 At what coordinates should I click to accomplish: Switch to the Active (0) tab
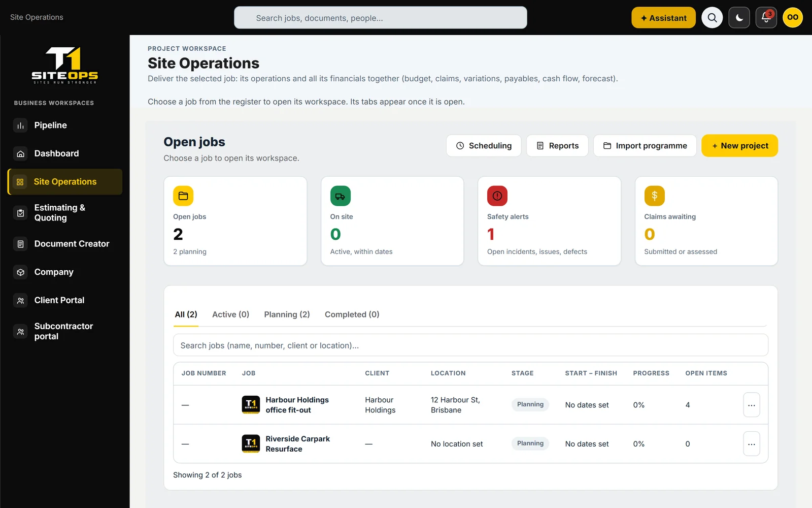pos(231,314)
